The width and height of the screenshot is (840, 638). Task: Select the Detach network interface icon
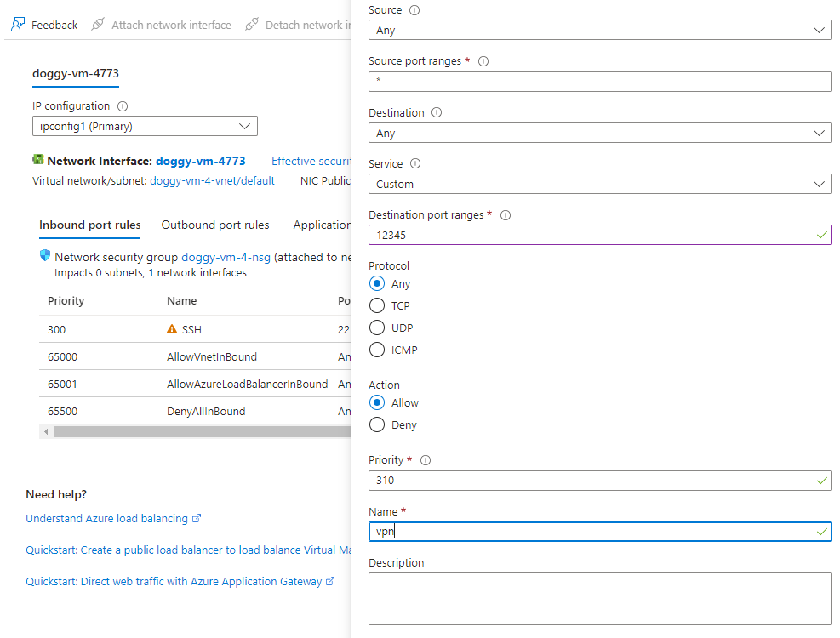coord(251,24)
